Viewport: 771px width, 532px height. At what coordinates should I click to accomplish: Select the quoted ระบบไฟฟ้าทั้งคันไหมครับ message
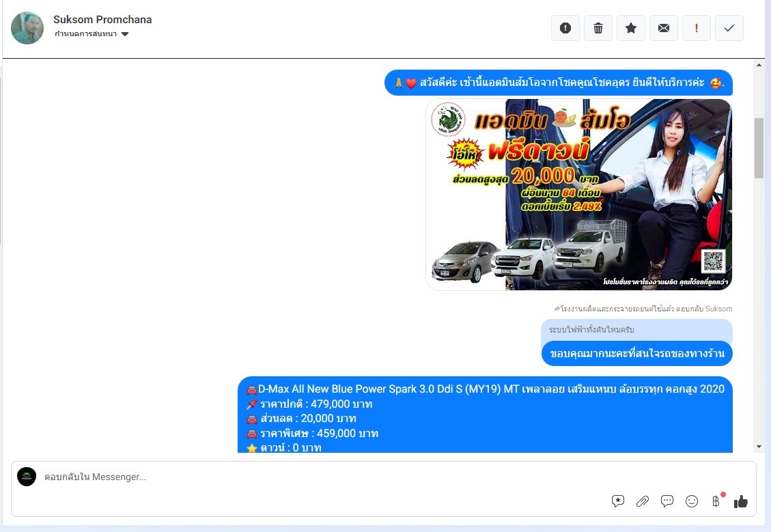[636, 330]
